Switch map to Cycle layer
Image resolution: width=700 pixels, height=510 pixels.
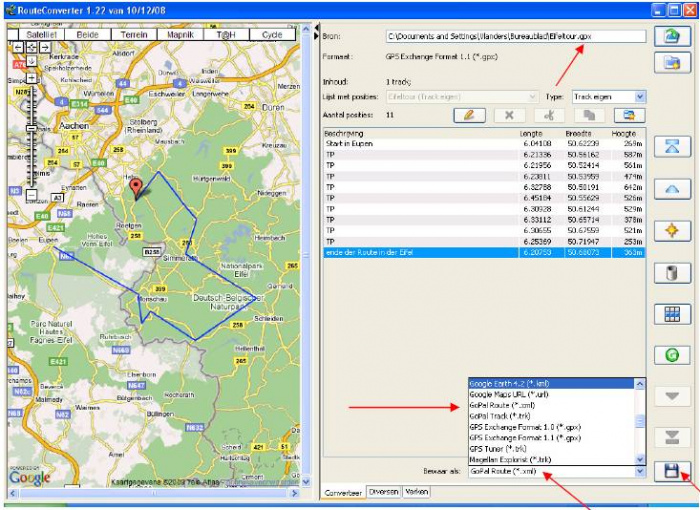(272, 35)
